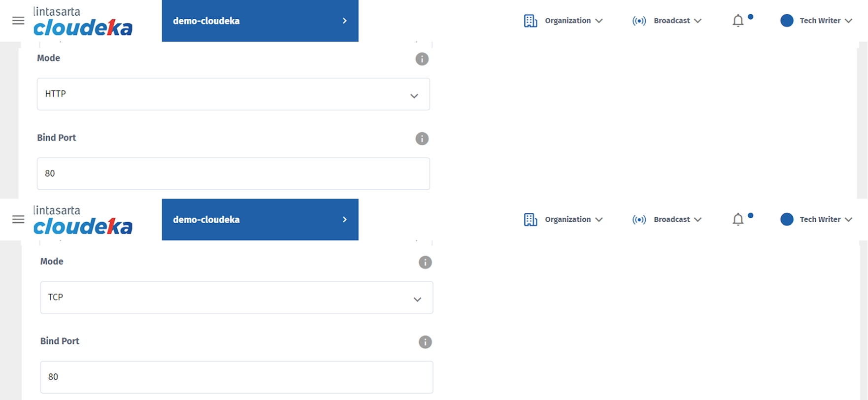The width and height of the screenshot is (868, 400).
Task: Open the hamburger menu in the lower header
Action: tap(18, 219)
